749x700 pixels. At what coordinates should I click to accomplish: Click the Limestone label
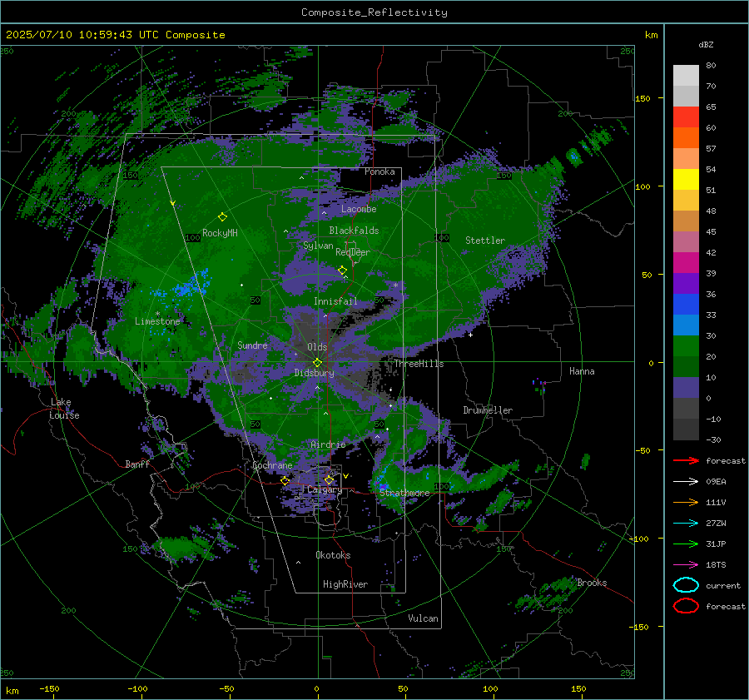tap(157, 321)
